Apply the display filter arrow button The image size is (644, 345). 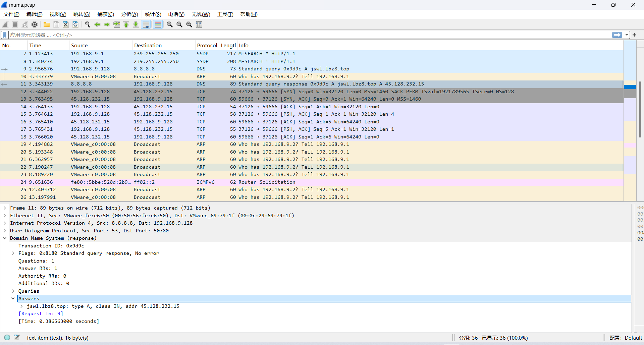[617, 35]
